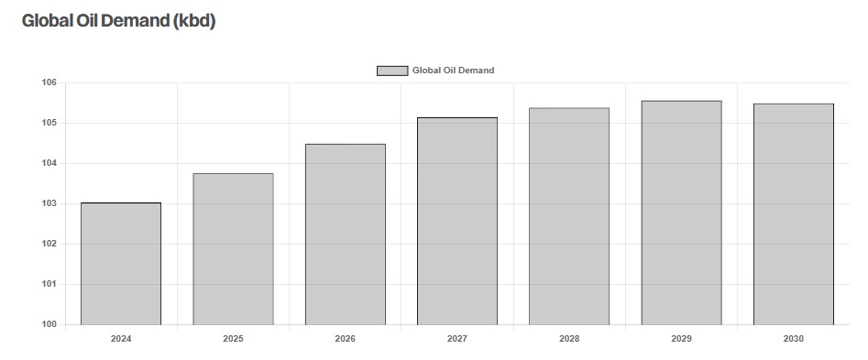Toggle the Global Oil Demand legend entry
The image size is (868, 360).
coord(435,71)
